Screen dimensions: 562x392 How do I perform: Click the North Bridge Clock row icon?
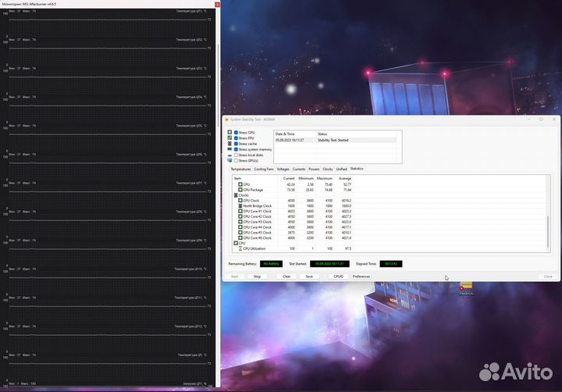pos(240,206)
